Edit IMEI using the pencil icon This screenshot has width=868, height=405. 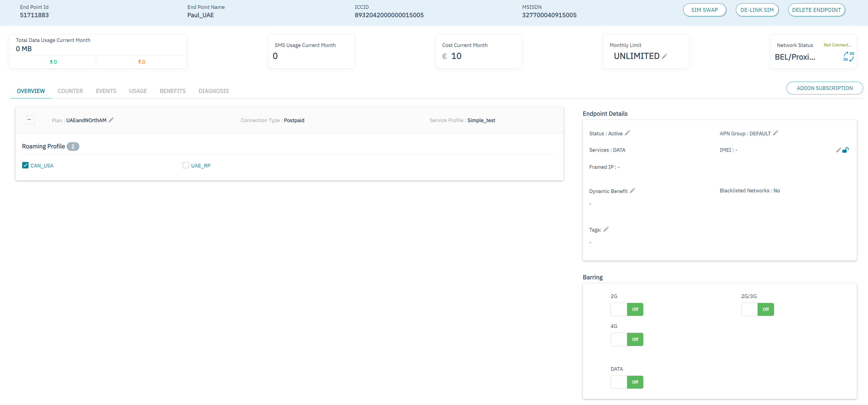[838, 150]
